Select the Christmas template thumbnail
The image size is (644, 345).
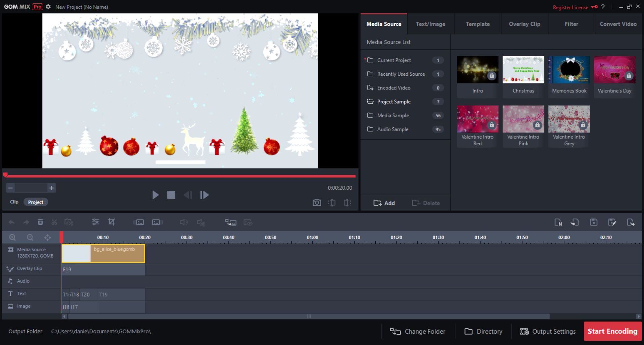click(523, 70)
